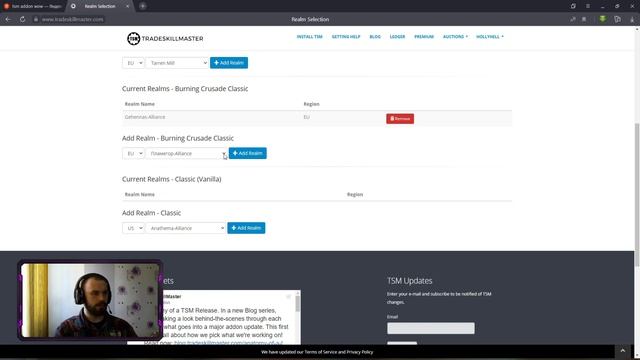Viewport: 640px width, 360px height.
Task: Close the Realm Selection tab
Action: pyautogui.click(x=127, y=6)
